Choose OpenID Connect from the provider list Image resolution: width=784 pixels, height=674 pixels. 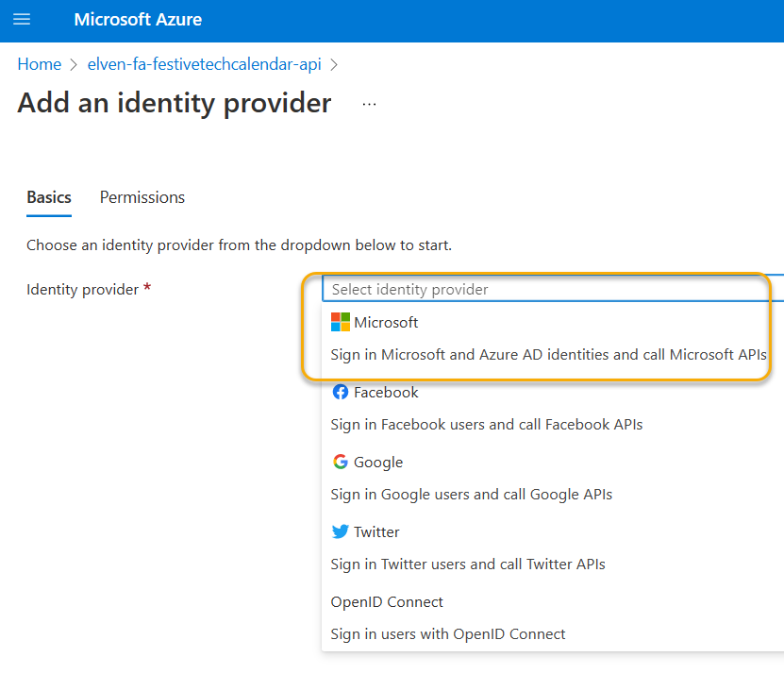pos(387,602)
